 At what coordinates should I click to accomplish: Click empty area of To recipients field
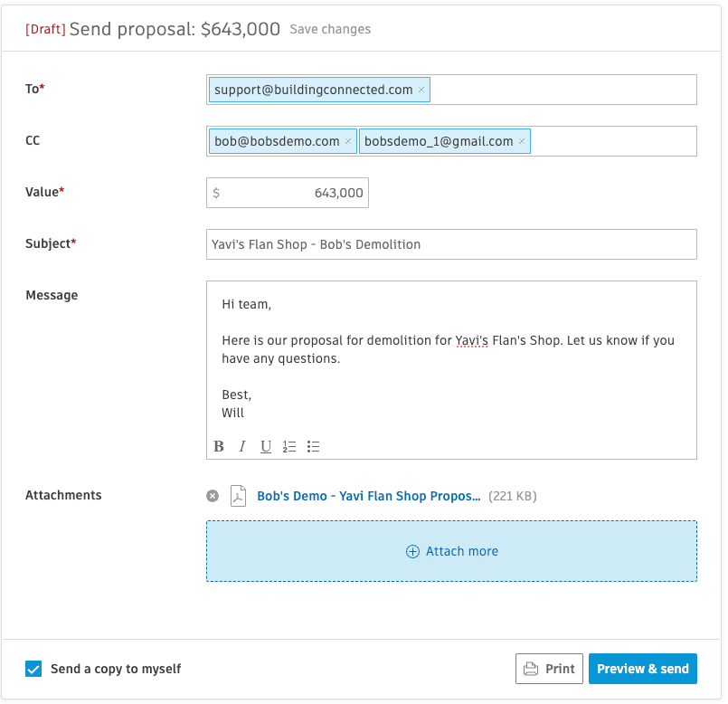[563, 90]
